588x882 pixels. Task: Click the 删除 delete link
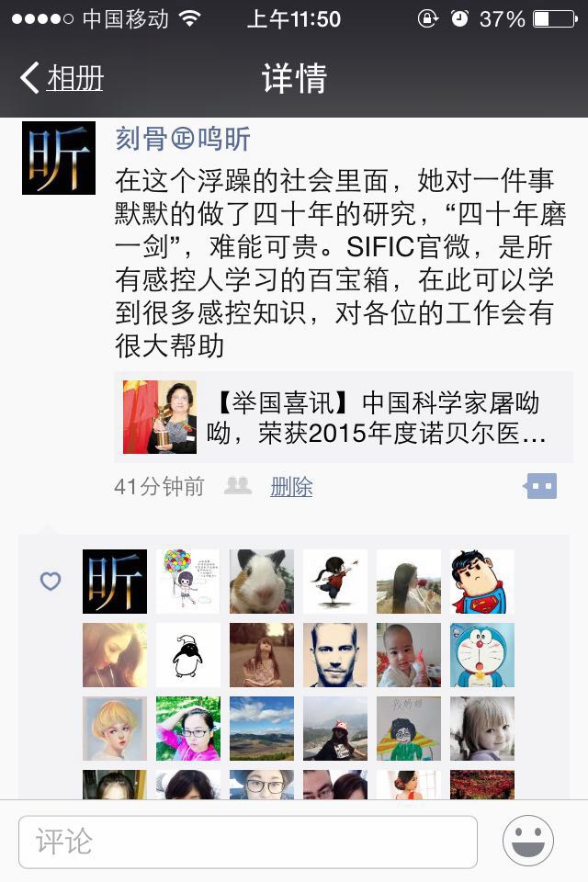tap(291, 487)
